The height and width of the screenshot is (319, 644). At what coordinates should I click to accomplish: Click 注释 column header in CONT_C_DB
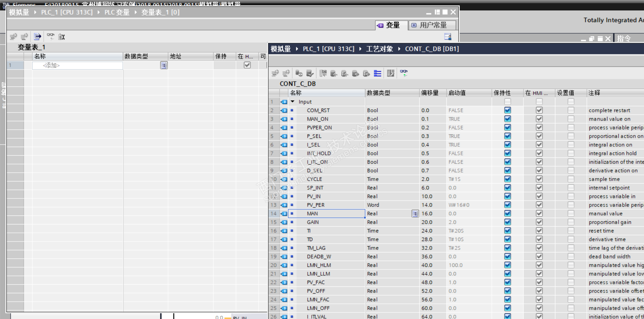pos(615,93)
